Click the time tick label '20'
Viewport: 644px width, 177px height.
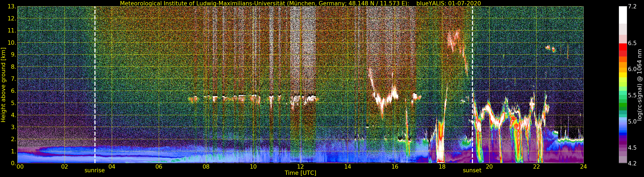(x=489, y=167)
